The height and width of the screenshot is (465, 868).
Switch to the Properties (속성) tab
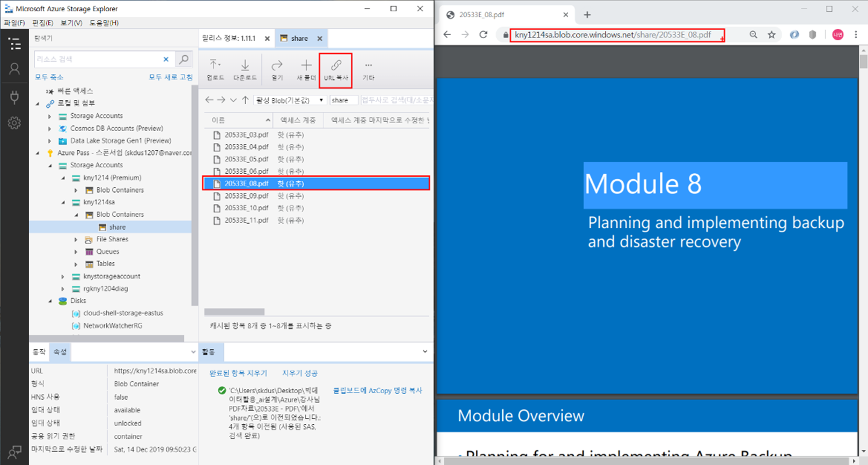60,352
